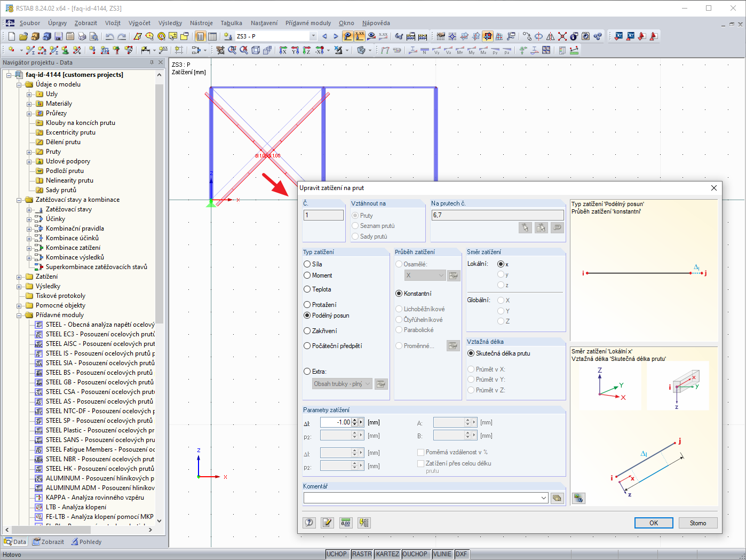Expand the Materiály tree node

(29, 104)
